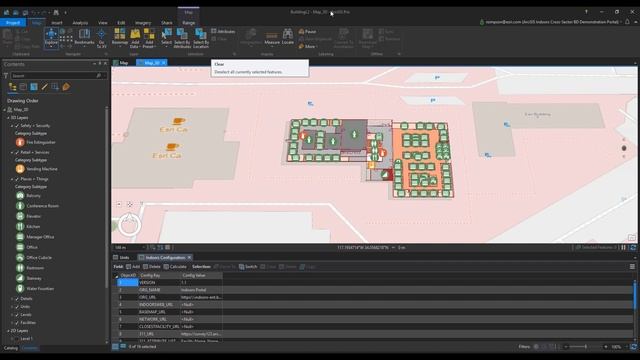This screenshot has height=360, width=640.
Task: Click the Add Preset button
Action: (x=149, y=38)
